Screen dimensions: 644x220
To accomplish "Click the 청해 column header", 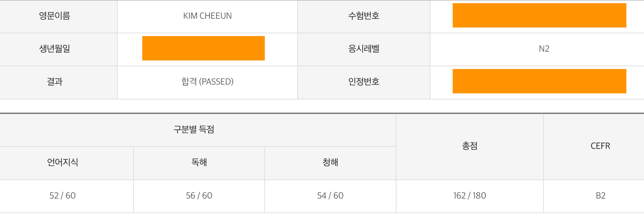I will (x=330, y=163).
